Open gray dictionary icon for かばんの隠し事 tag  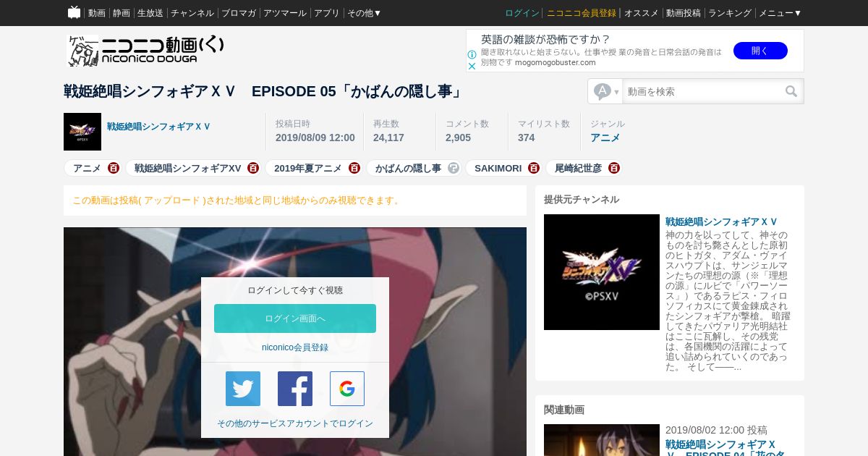[454, 168]
